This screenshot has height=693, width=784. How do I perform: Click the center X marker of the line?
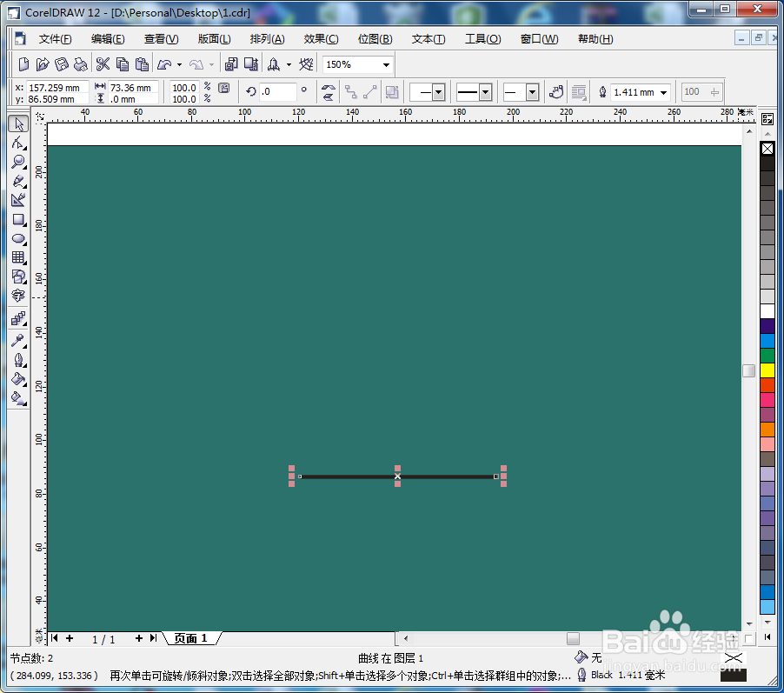point(397,476)
